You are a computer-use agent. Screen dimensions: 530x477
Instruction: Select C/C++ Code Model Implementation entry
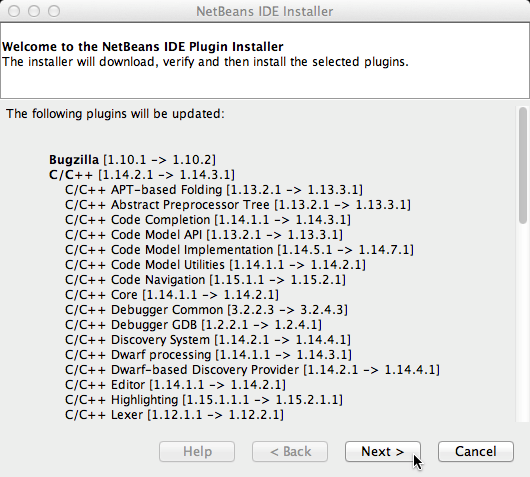pos(239,250)
